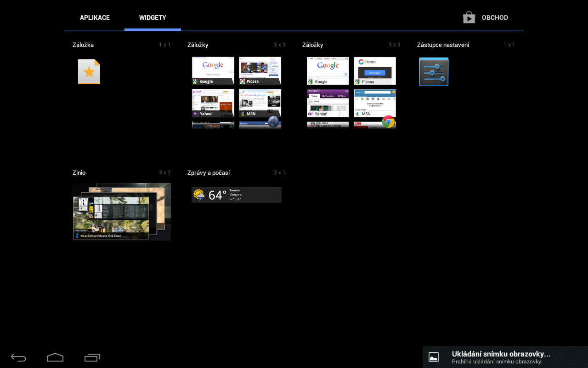Open the Recent apps button
This screenshot has height=368, width=588.
click(x=92, y=357)
